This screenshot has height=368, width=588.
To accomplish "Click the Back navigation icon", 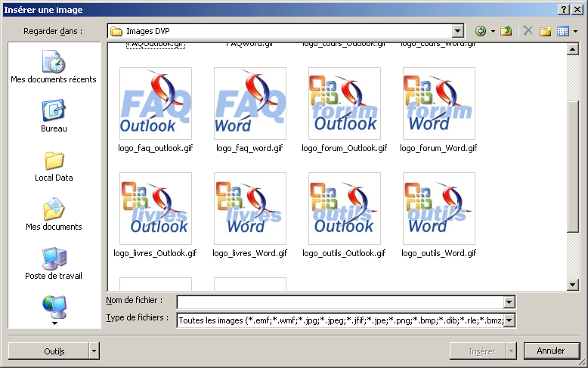I will 481,31.
